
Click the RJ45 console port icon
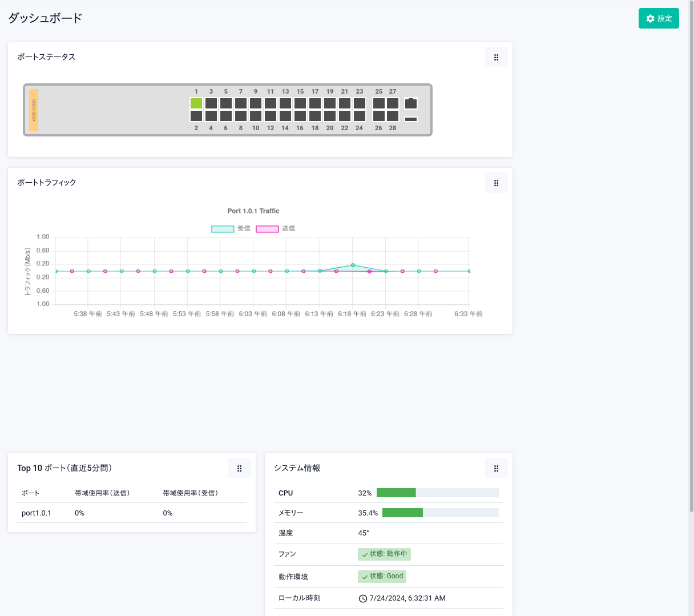(x=411, y=103)
